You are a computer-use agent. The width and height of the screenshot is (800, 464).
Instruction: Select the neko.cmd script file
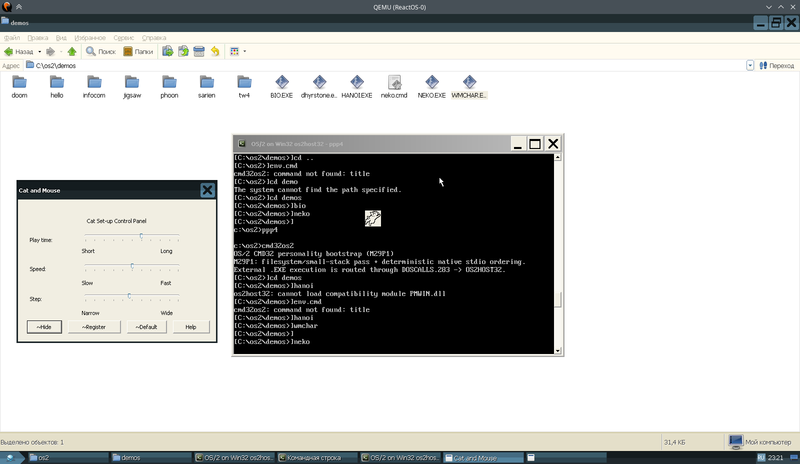click(394, 87)
